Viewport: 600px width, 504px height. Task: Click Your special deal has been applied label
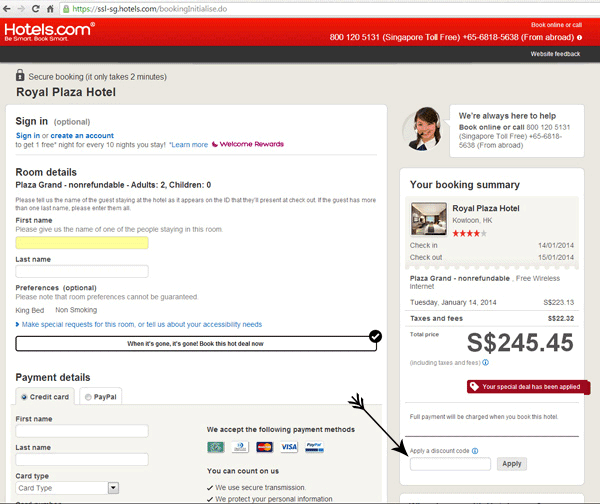[531, 387]
